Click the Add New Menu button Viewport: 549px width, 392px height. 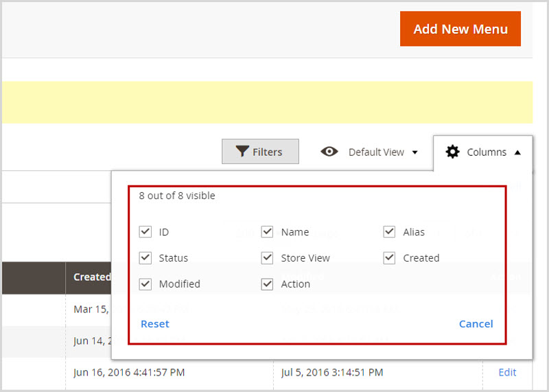tap(460, 29)
